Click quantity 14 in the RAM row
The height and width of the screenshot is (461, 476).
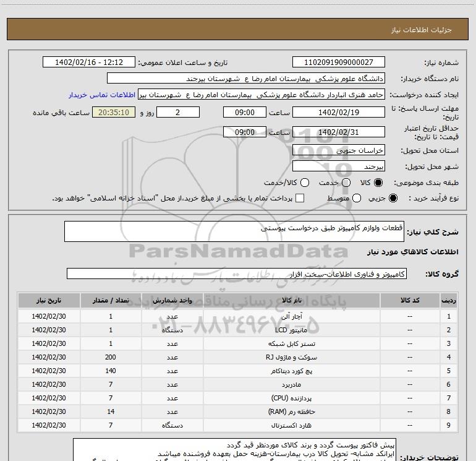[x=111, y=411]
